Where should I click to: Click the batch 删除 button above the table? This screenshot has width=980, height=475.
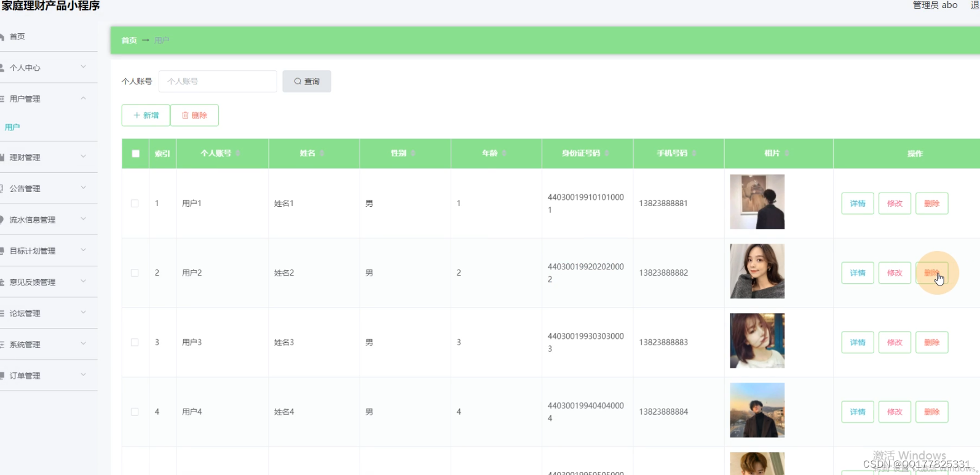[194, 115]
